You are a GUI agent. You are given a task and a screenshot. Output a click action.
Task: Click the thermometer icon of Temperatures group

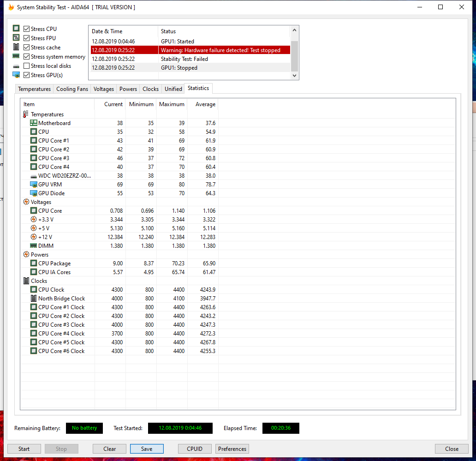[26, 114]
